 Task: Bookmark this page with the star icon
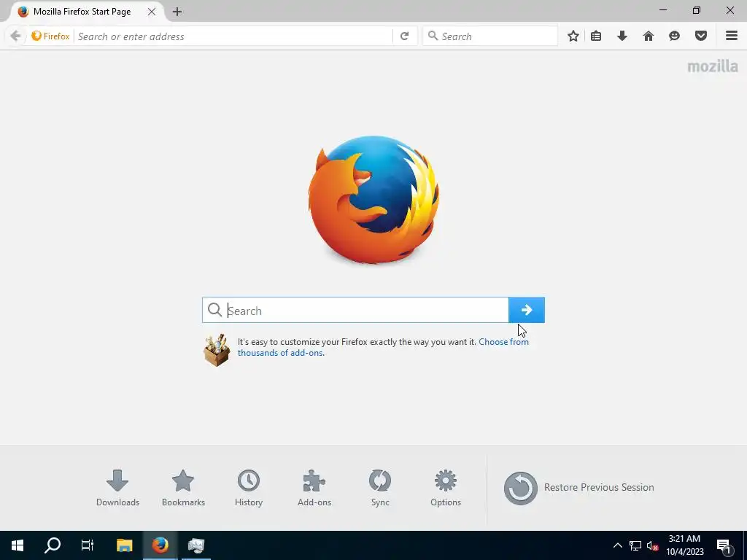573,36
